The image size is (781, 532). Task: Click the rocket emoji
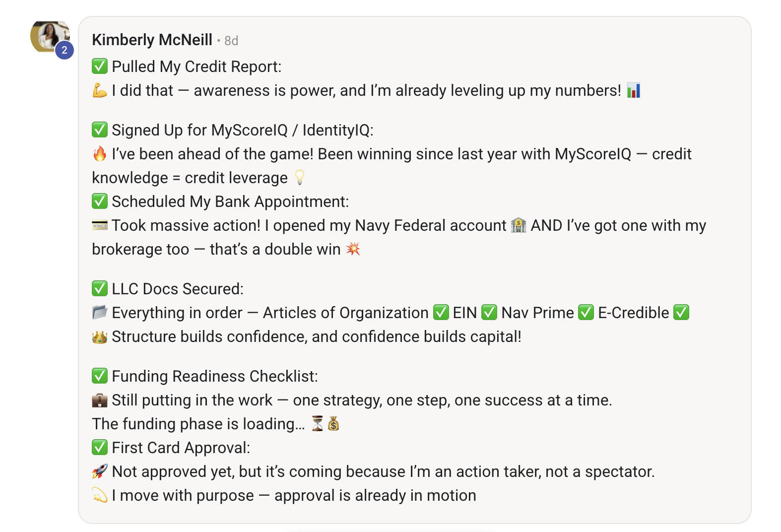point(100,471)
